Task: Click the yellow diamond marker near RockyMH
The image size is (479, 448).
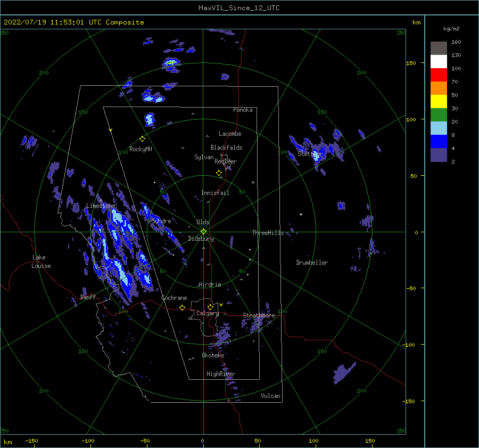Action: [142, 139]
